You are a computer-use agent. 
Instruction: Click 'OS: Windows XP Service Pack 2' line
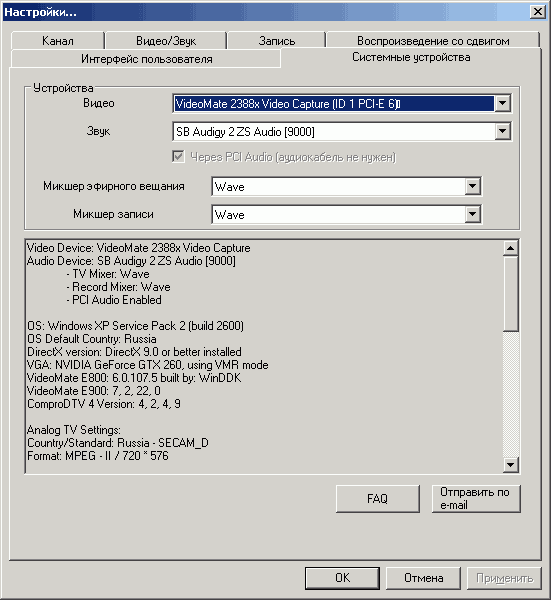tap(135, 326)
